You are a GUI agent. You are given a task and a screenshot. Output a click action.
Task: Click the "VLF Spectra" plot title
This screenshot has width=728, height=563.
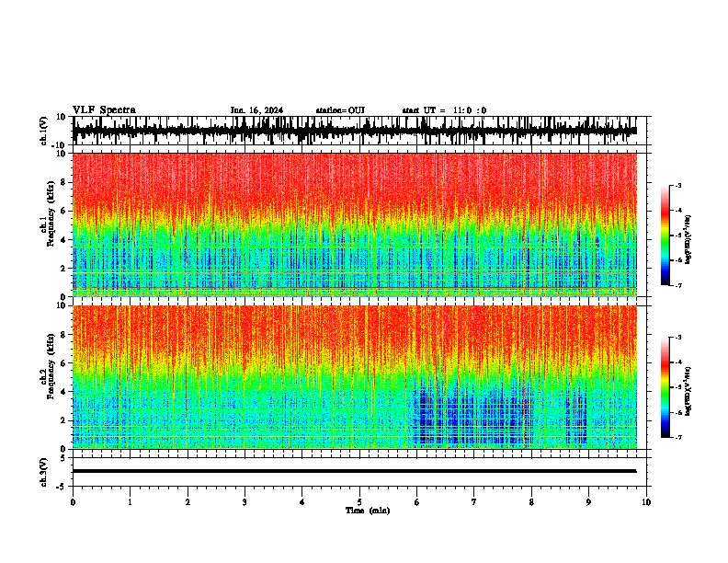pyautogui.click(x=104, y=110)
